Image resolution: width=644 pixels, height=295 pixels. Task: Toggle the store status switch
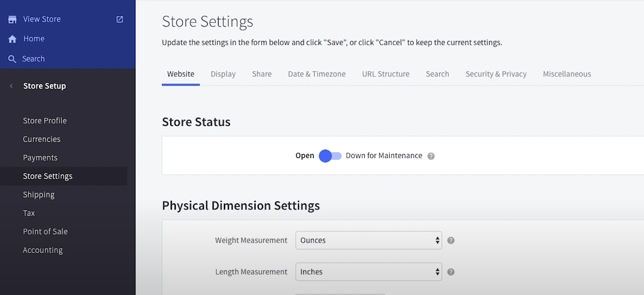330,156
